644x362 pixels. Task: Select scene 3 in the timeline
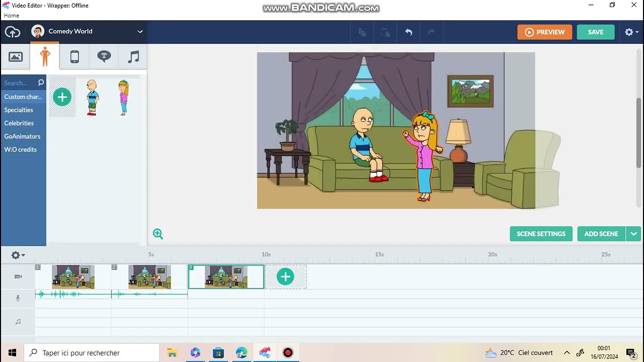tap(226, 277)
